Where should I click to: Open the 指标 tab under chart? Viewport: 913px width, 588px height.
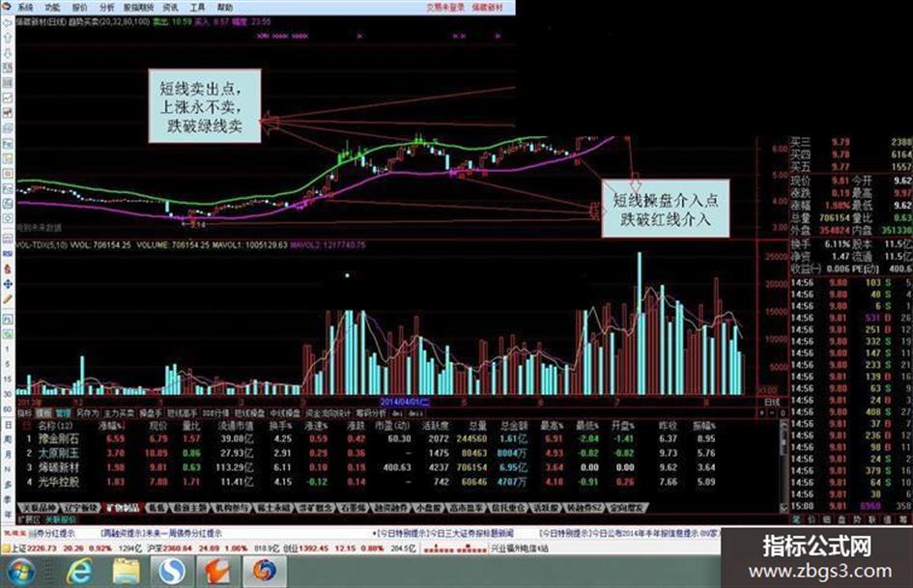click(x=25, y=413)
